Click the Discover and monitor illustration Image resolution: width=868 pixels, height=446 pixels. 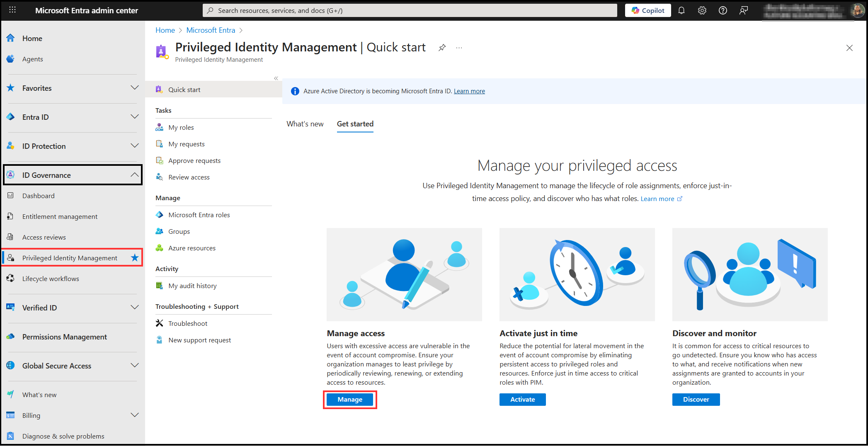coord(750,274)
